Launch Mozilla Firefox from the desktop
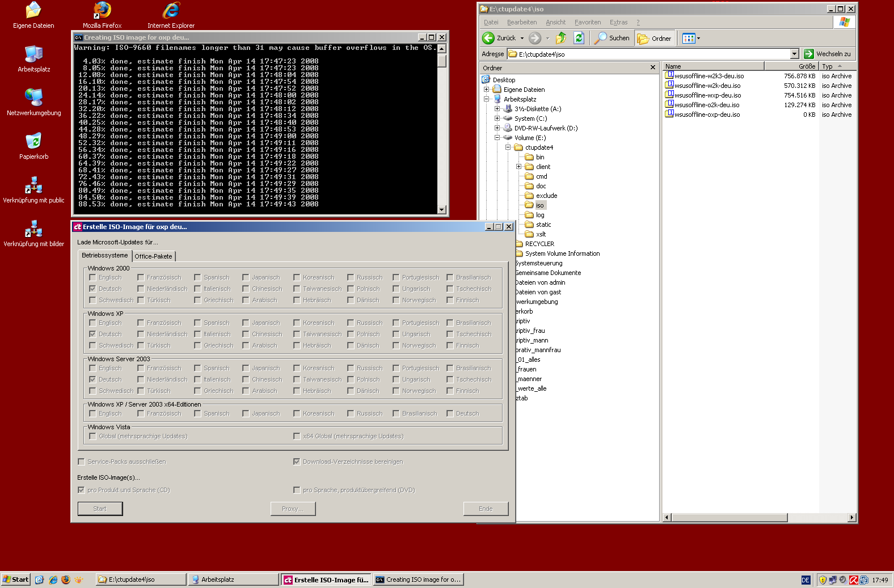The height and width of the screenshot is (588, 894). tap(102, 15)
